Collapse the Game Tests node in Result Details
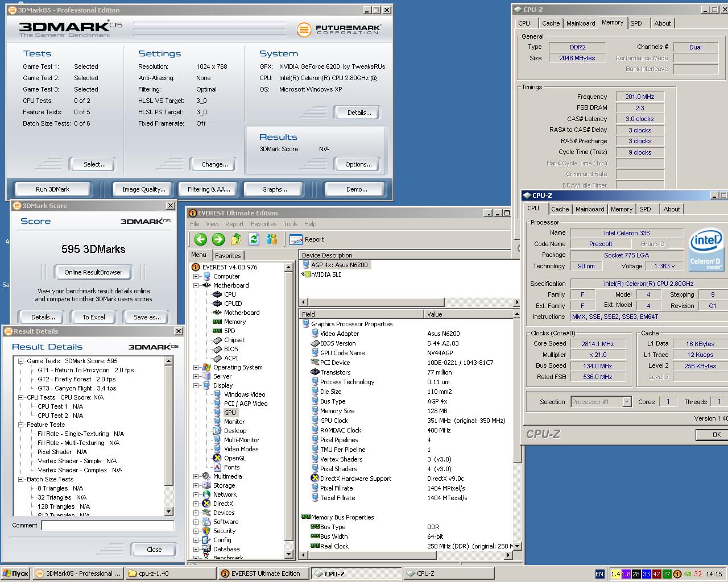Viewport: 728px width, 582px height. (x=21, y=361)
